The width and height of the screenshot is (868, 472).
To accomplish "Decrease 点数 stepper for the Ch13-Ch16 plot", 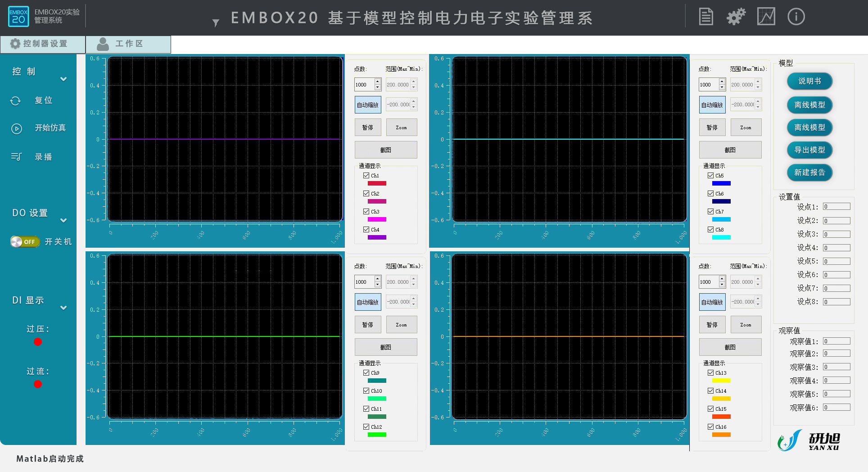I will [x=722, y=284].
